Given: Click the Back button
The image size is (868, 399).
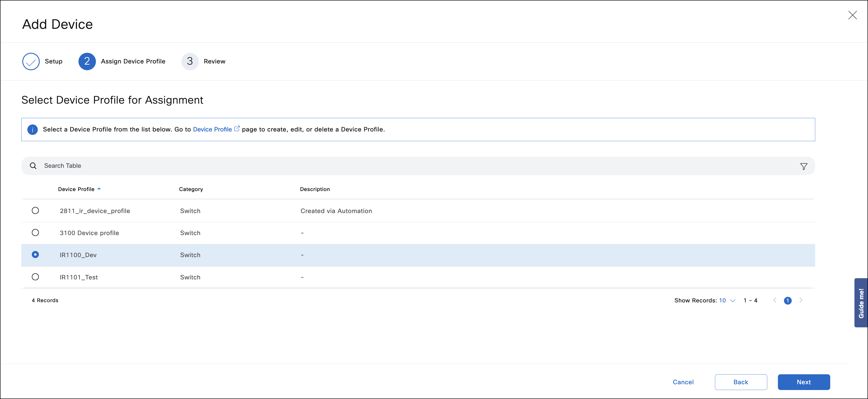Looking at the screenshot, I should coord(741,382).
